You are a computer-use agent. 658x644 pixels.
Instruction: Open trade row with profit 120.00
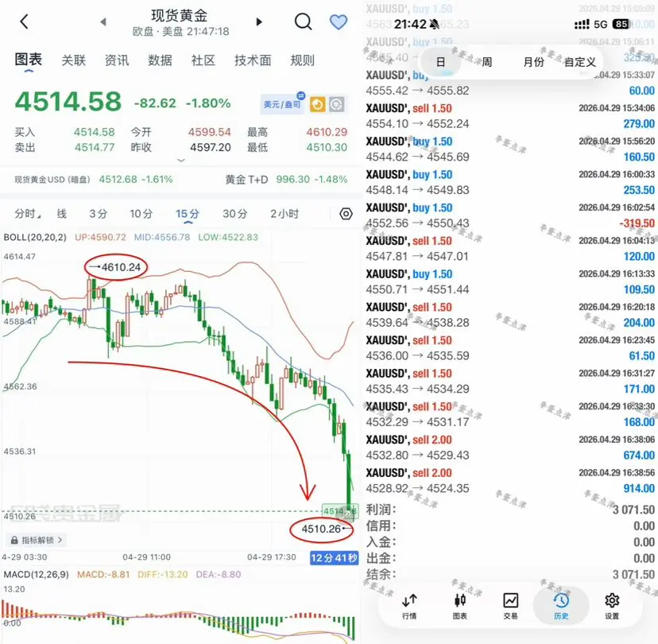pyautogui.click(x=510, y=249)
